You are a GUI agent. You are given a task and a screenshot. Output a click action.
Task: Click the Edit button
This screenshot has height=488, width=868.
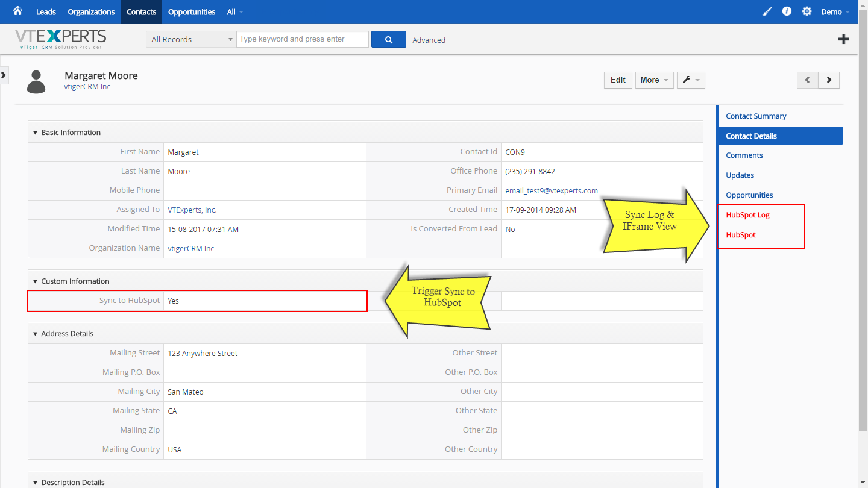[x=618, y=80]
